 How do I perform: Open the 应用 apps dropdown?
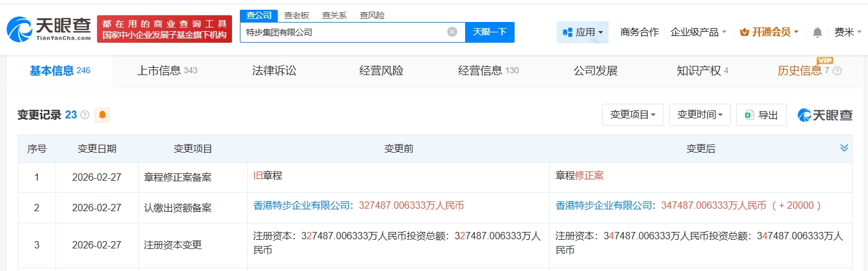[582, 32]
